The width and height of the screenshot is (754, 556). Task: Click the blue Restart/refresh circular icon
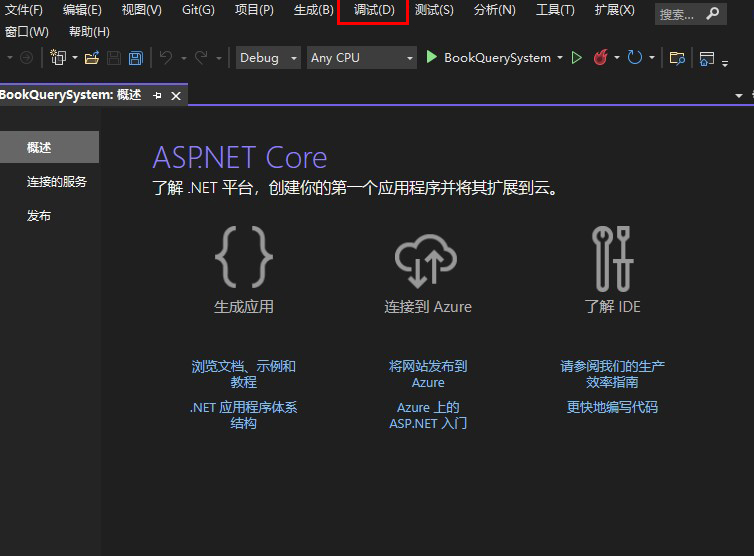click(x=635, y=57)
